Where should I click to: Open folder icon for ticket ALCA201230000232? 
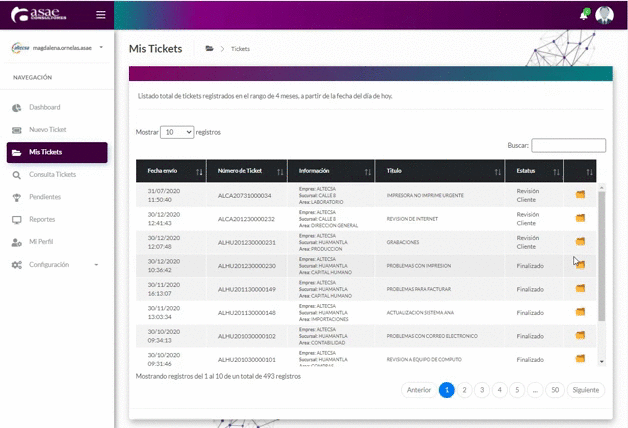580,217
